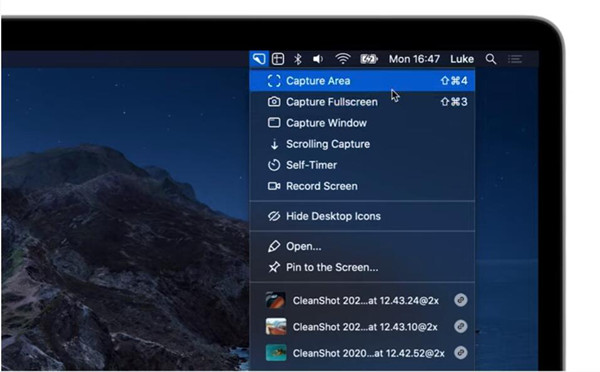Screen dimensions: 600x372
Task: Click the Capture Fullscreen camera icon
Action: (274, 102)
